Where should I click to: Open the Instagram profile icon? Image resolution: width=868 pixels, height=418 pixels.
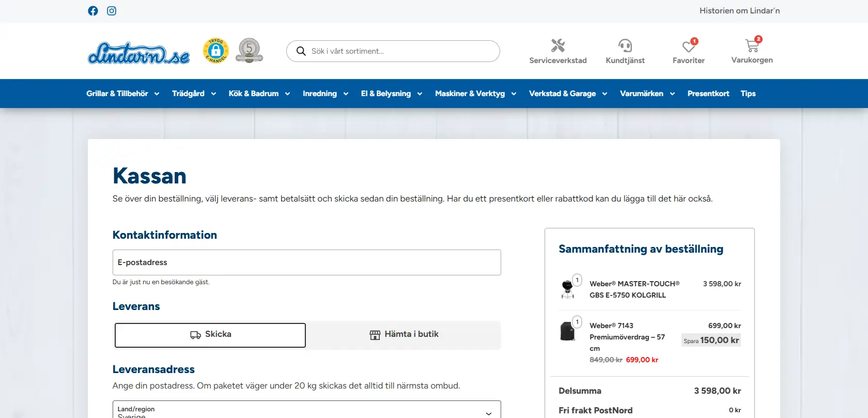pyautogui.click(x=112, y=11)
